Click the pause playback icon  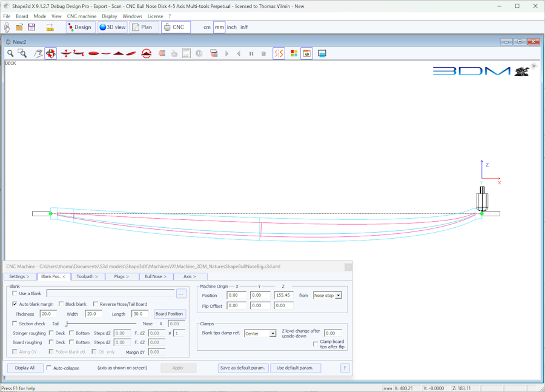click(251, 53)
